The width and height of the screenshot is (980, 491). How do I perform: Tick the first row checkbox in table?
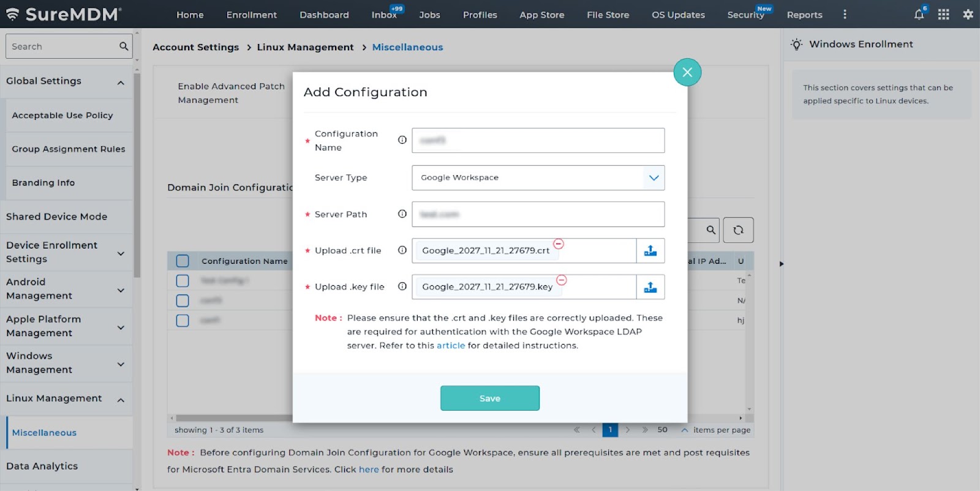coord(183,280)
